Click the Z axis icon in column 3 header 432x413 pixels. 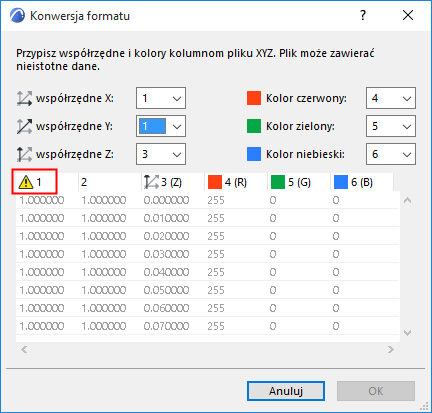[x=151, y=182]
